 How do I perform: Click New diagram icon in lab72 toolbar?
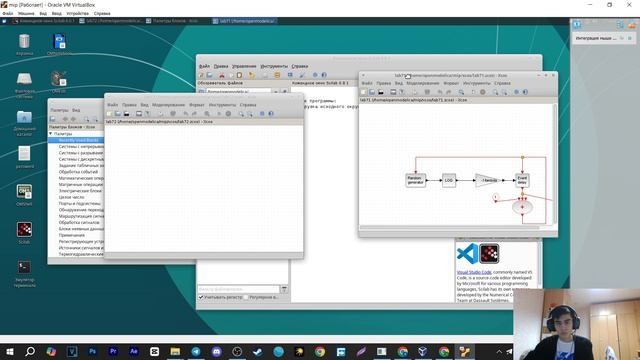coord(109,114)
